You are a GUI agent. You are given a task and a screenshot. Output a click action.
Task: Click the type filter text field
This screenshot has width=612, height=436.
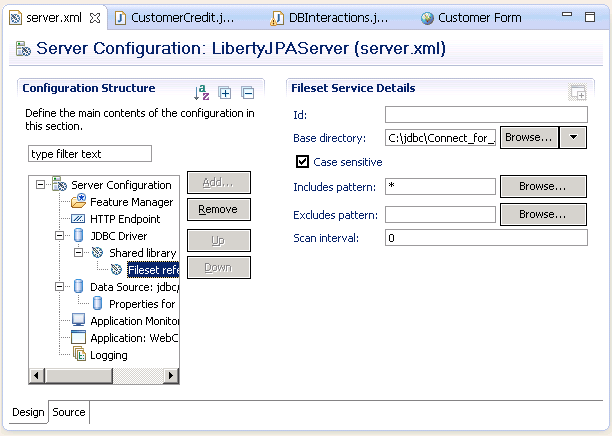(x=89, y=154)
